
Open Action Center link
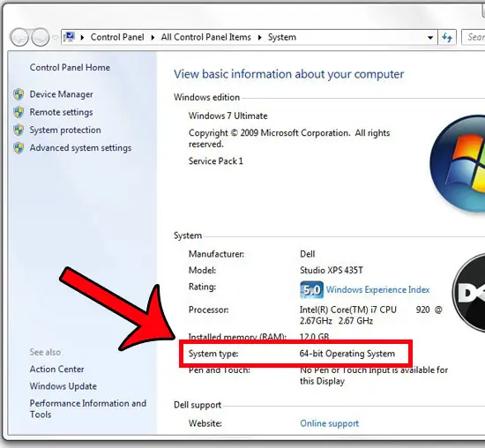pos(57,370)
